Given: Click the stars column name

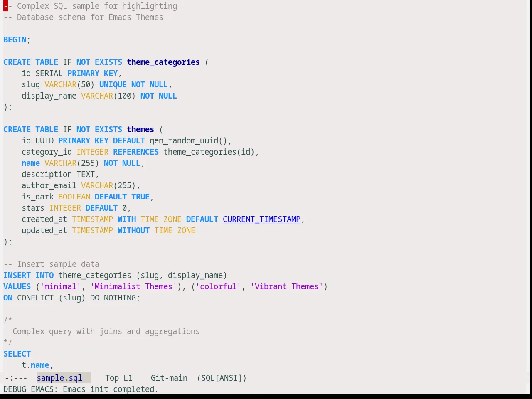Looking at the screenshot, I should pyautogui.click(x=33, y=208).
